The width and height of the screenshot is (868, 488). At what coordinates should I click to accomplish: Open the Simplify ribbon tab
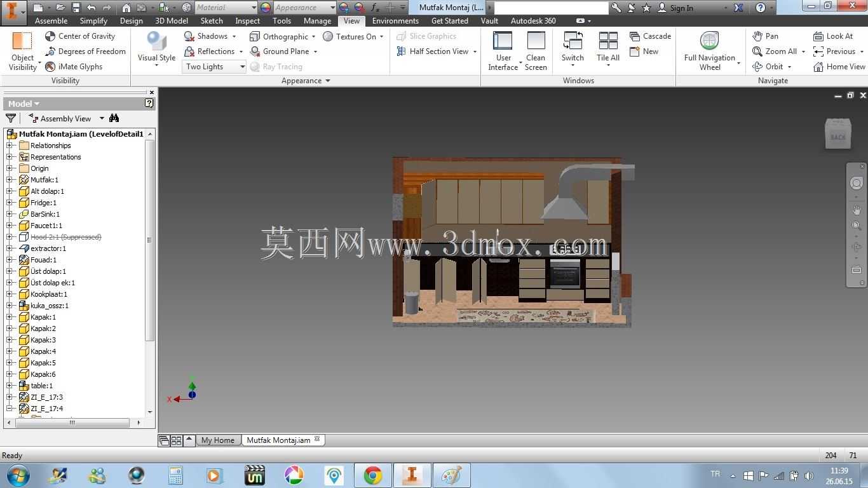point(93,21)
